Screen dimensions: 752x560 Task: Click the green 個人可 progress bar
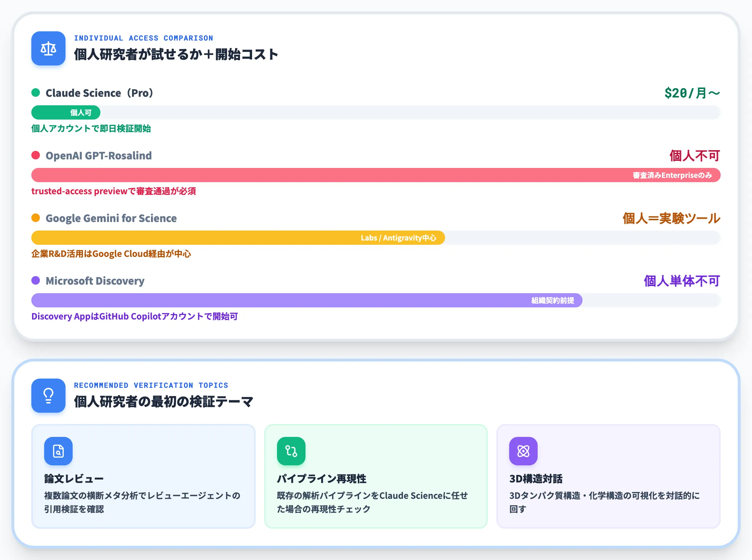[66, 112]
